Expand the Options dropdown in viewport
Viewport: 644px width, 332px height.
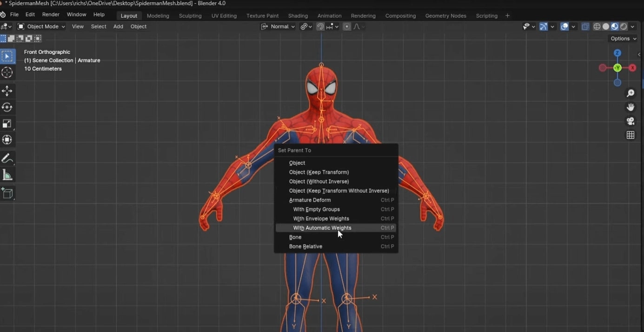point(622,39)
